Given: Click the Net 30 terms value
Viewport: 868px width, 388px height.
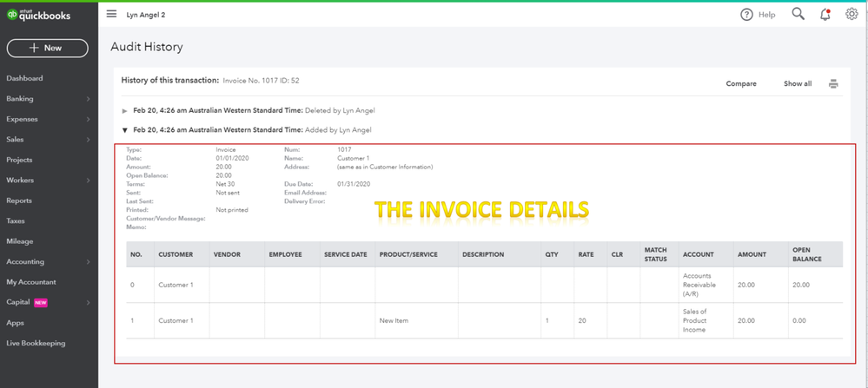Looking at the screenshot, I should coord(225,184).
